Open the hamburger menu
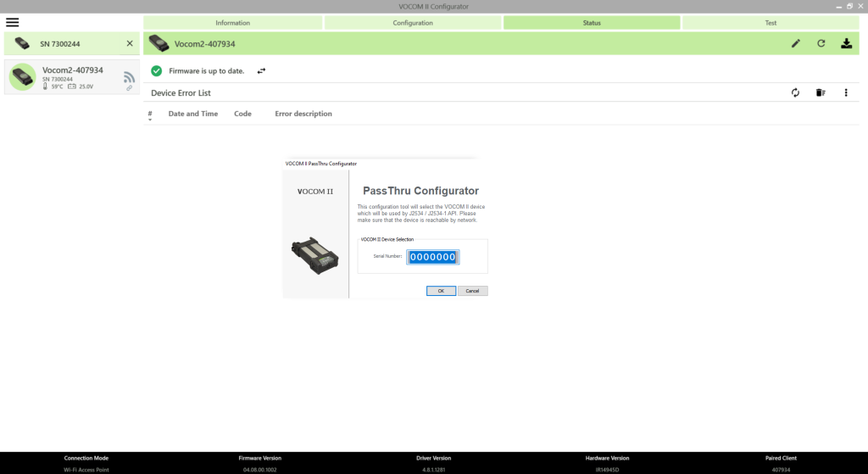The height and width of the screenshot is (474, 868). [x=12, y=23]
